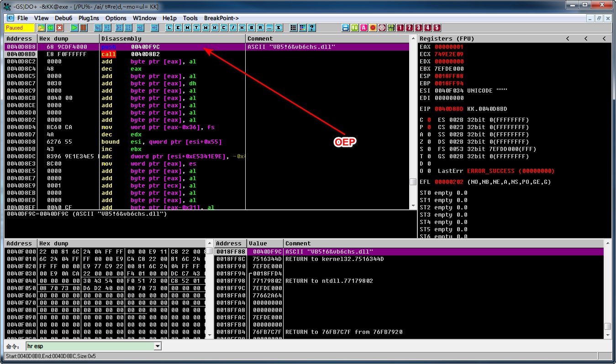Open the File menu
616x364 pixels.
pyautogui.click(x=22, y=18)
